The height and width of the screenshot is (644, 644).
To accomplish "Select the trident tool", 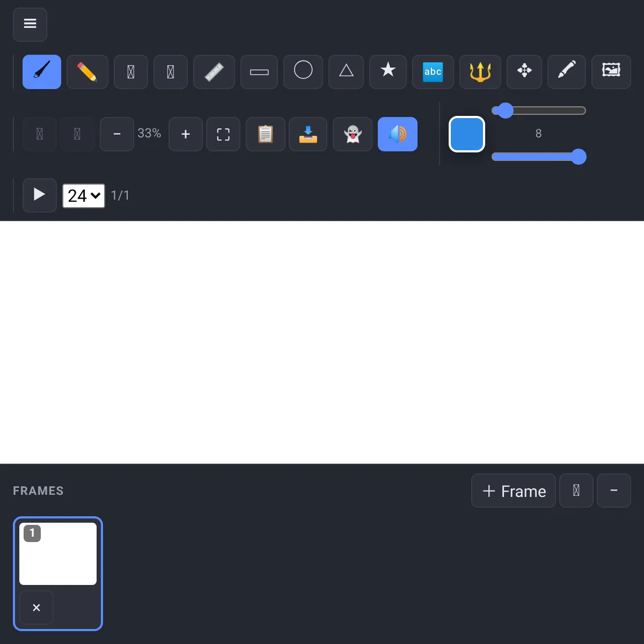I will coord(480,72).
